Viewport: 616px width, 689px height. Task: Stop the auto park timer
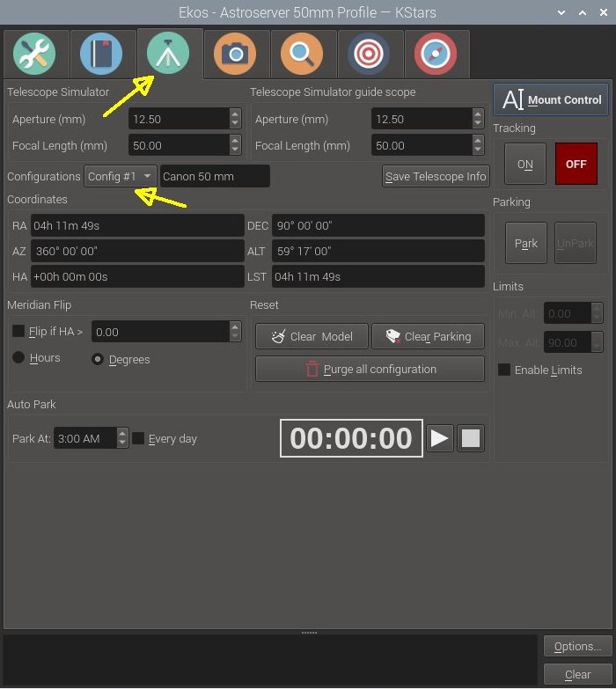tap(471, 438)
